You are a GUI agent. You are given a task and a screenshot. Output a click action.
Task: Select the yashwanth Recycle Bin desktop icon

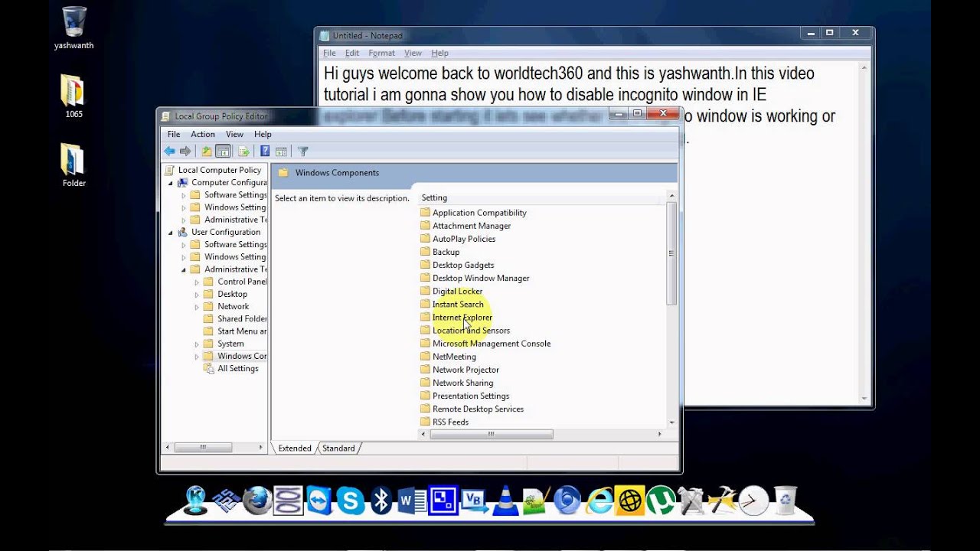coord(74,28)
